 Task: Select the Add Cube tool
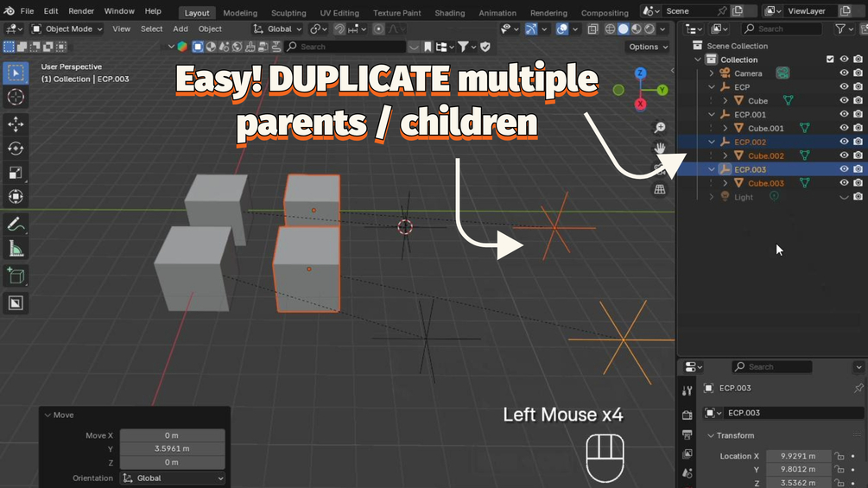coord(16,276)
